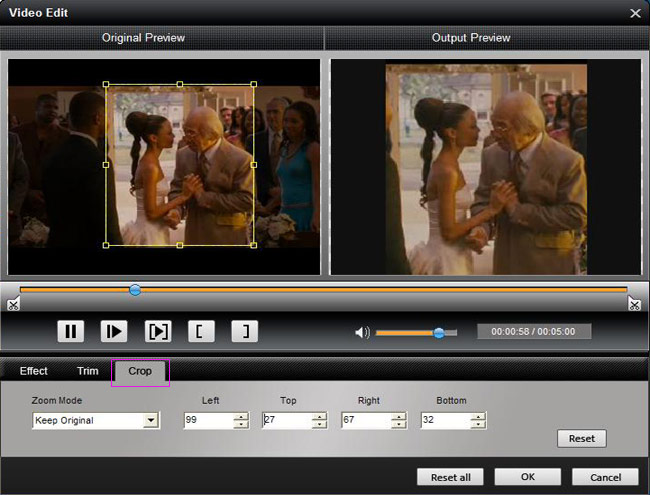Set trim start with left bracket button
650x495 pixels.
tap(200, 332)
